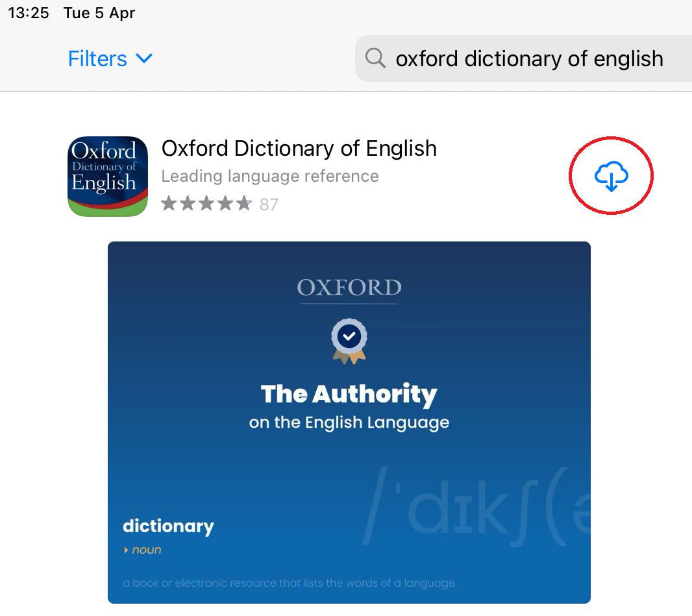This screenshot has width=692, height=616.
Task: Tap the 13:25 status bar clock
Action: pos(29,13)
